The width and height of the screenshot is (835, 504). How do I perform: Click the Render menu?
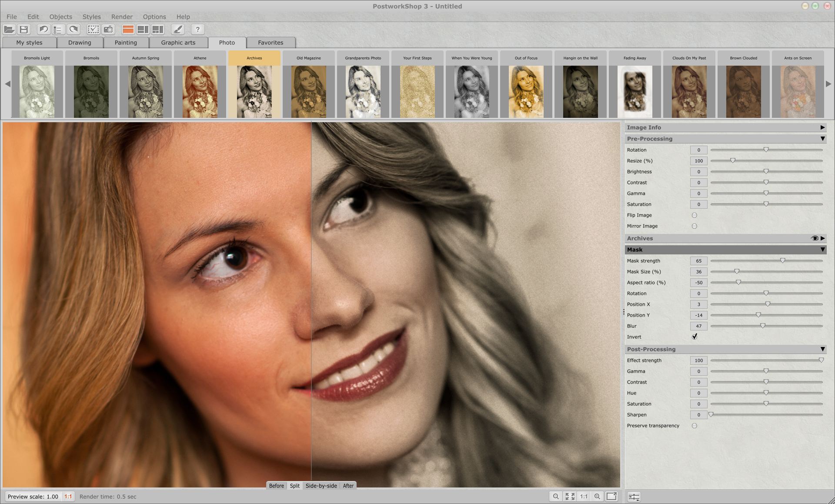click(122, 16)
